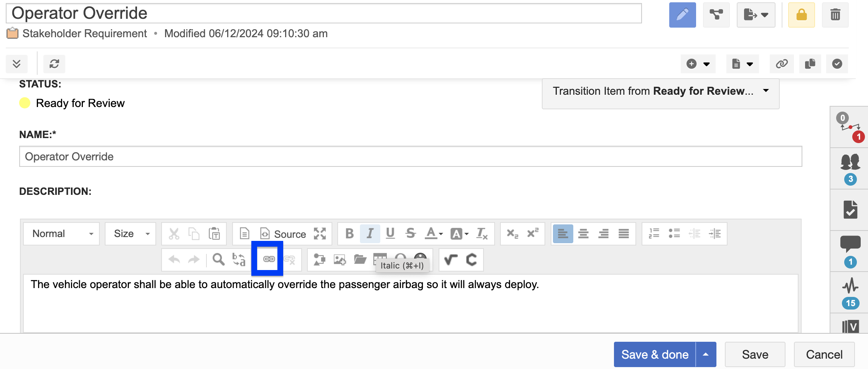Viewport: 868px width, 369px height.
Task: Open the relationships diagram icon
Action: coord(716,15)
